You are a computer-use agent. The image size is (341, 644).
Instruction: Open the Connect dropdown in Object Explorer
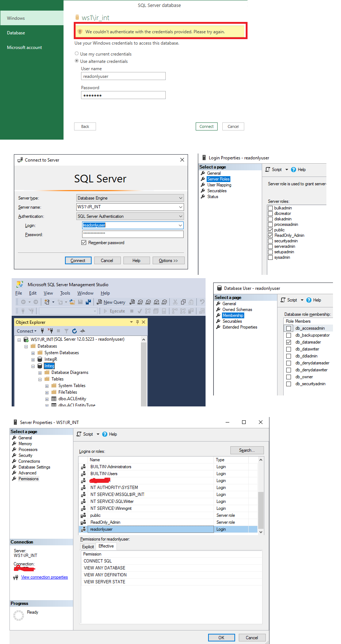tap(27, 331)
